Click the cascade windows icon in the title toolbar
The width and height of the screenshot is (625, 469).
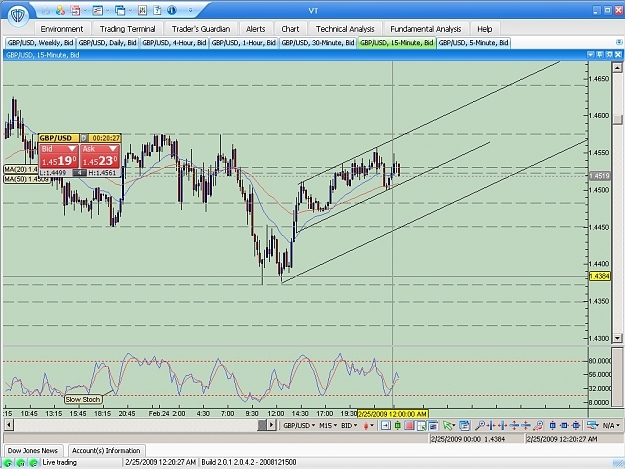[x=120, y=10]
